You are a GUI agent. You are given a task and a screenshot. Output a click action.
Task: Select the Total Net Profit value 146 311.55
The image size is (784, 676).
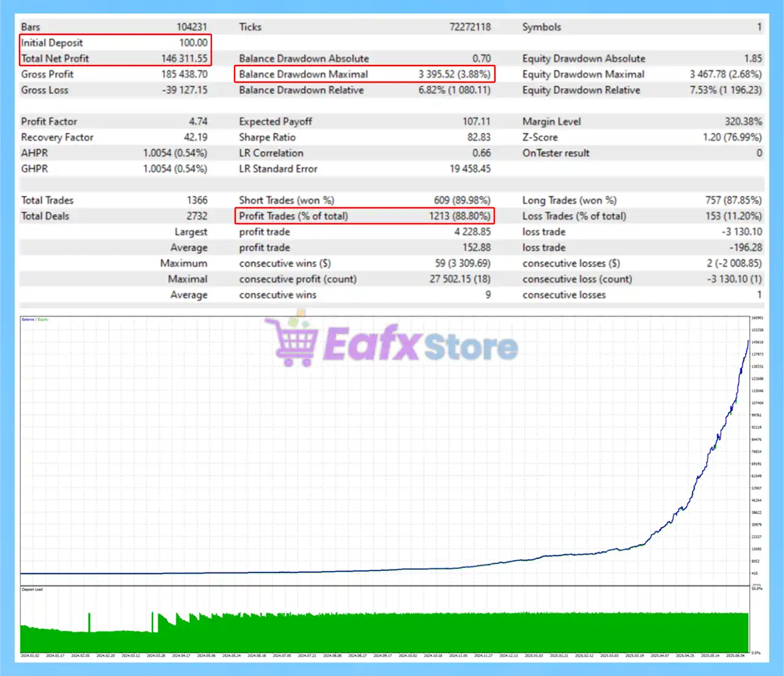click(x=184, y=59)
